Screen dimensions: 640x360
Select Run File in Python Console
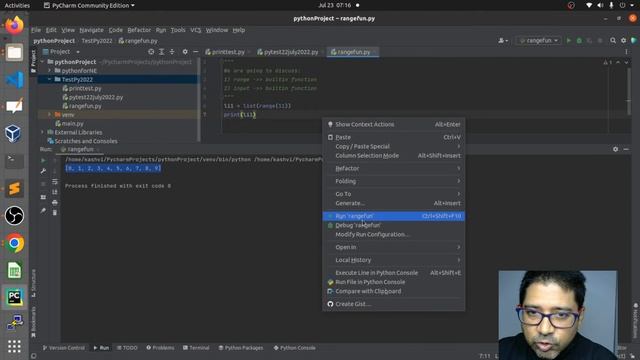point(394,282)
